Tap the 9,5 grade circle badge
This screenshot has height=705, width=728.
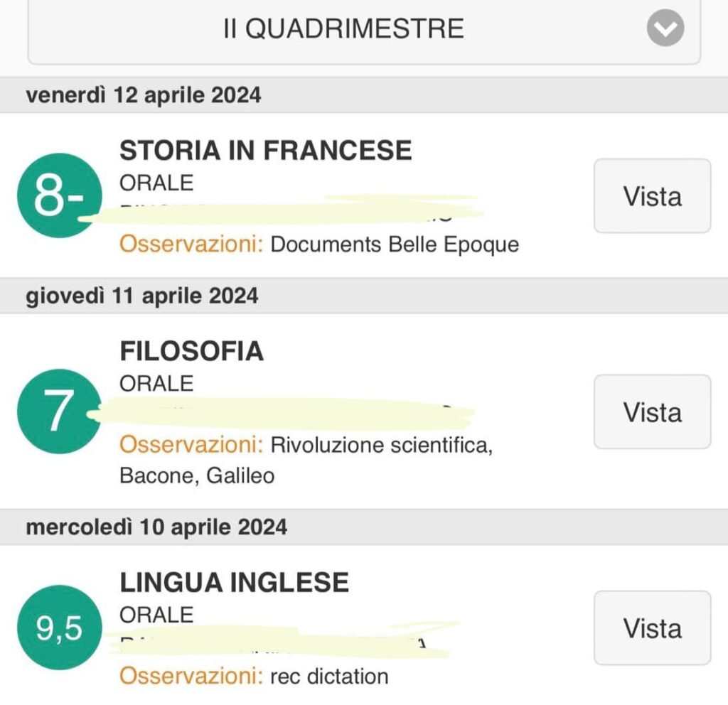[60, 628]
